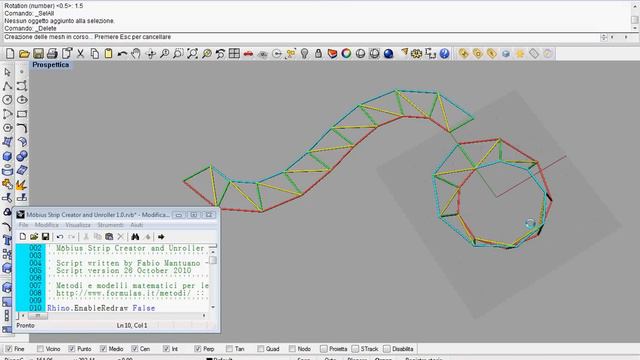Toggle the Punto osnap checkbox
The width and height of the screenshot is (640, 360).
tap(72, 349)
